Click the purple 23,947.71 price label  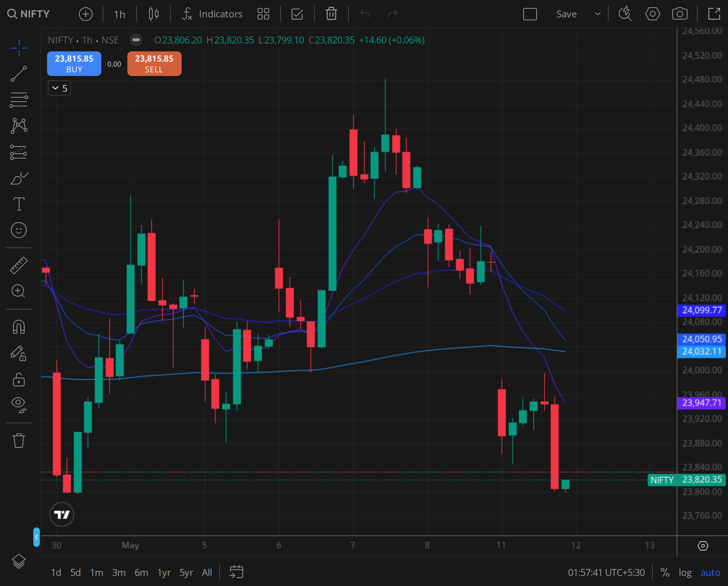702,403
